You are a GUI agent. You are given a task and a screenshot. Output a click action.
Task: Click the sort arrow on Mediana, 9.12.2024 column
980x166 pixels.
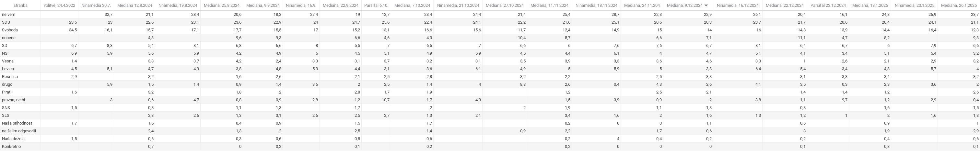pos(706,6)
